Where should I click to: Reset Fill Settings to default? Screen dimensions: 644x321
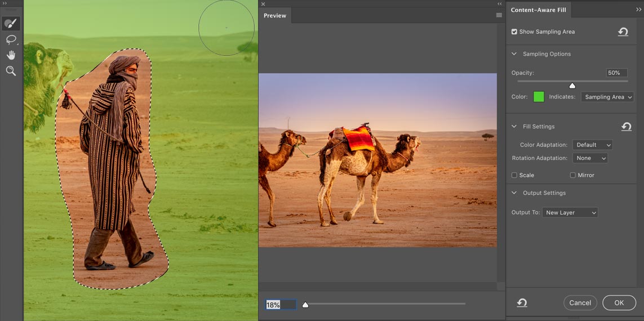626,127
